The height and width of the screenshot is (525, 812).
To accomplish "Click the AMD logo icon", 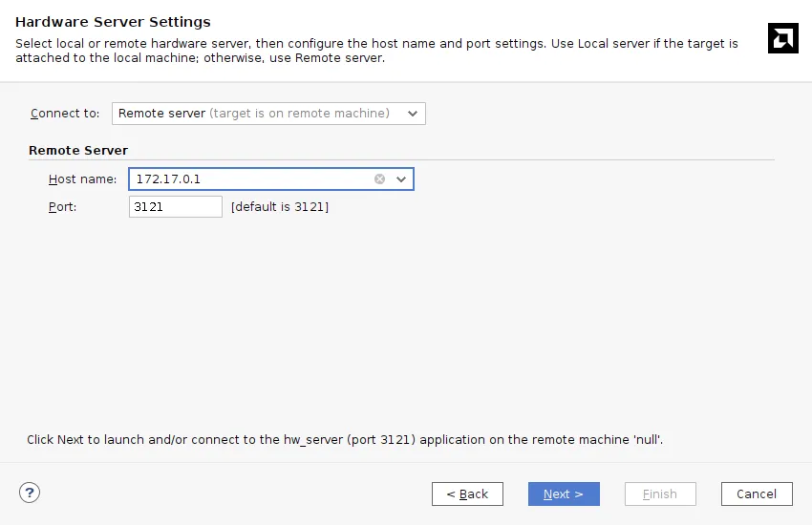I will pos(782,38).
